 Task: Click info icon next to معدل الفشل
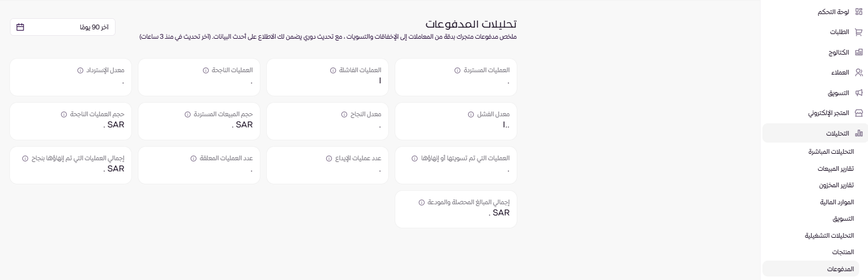pyautogui.click(x=471, y=114)
